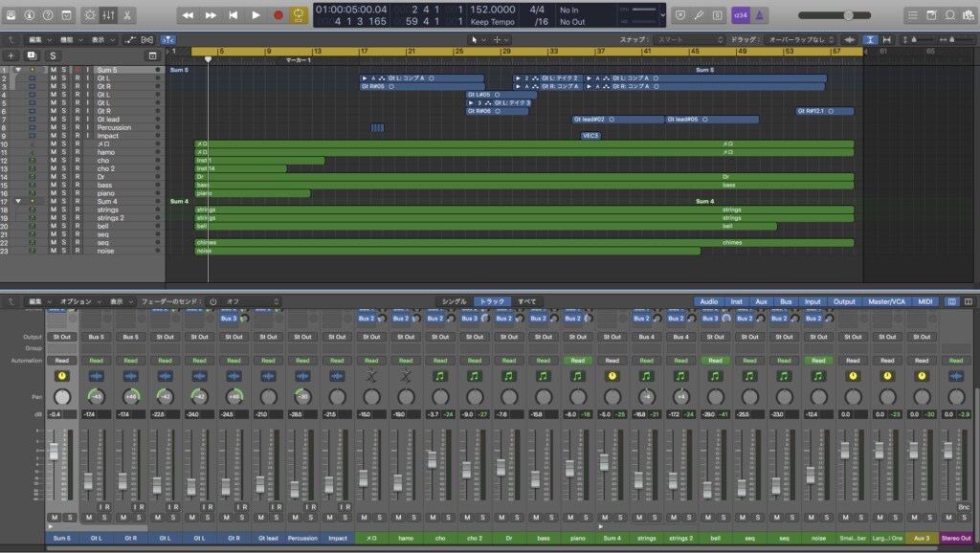Toggle the Audio channel filter button
This screenshot has height=553, width=980.
(709, 301)
